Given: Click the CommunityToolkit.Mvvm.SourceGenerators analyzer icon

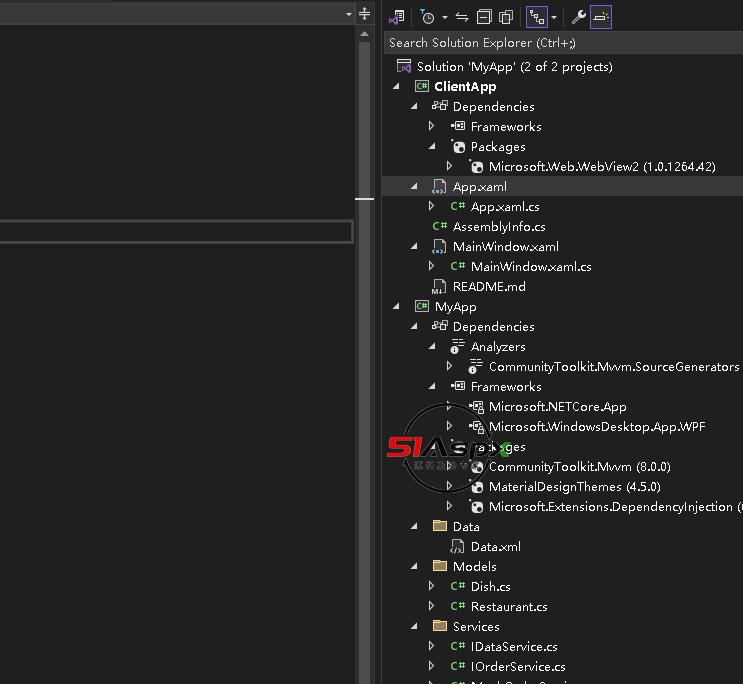Looking at the screenshot, I should coord(475,366).
